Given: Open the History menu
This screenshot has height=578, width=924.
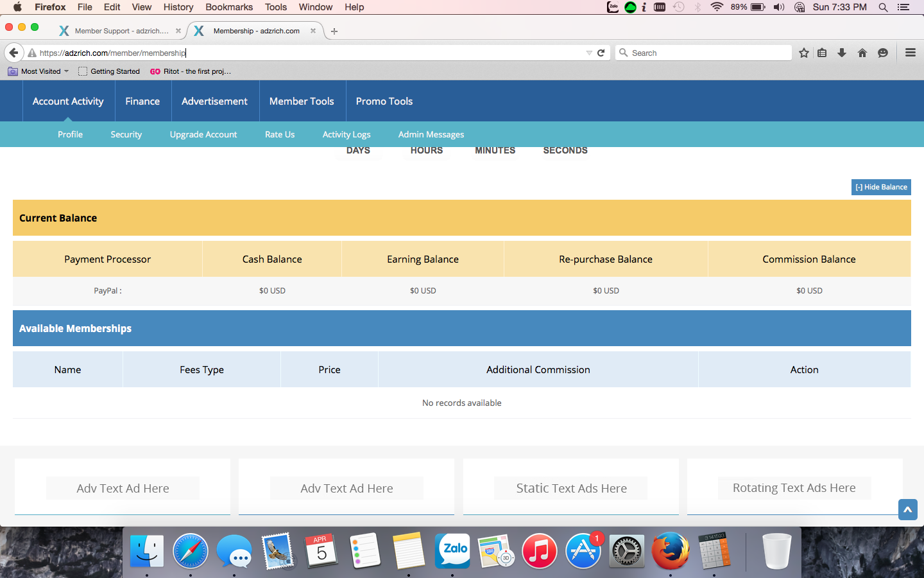Looking at the screenshot, I should [x=178, y=7].
